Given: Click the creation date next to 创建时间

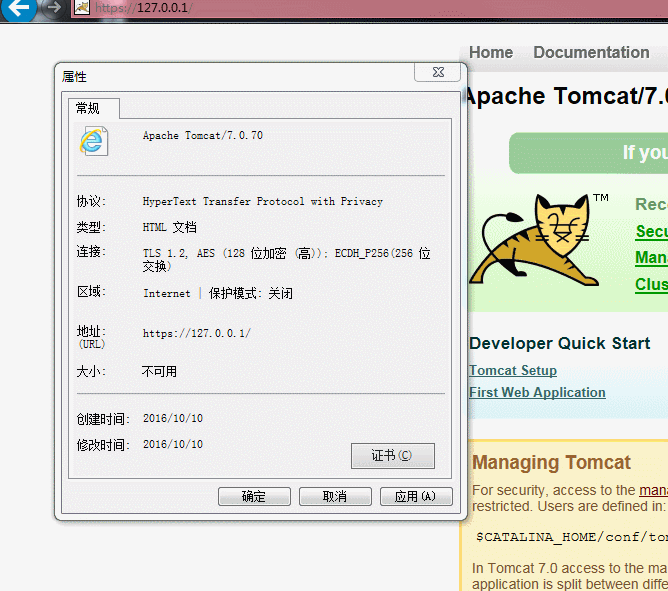Looking at the screenshot, I should click(x=173, y=418).
